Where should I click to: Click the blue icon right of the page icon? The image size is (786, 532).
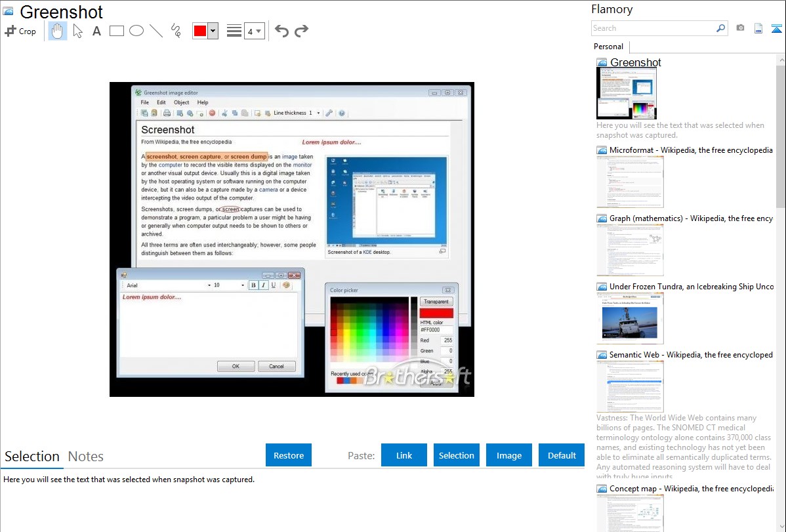[776, 28]
